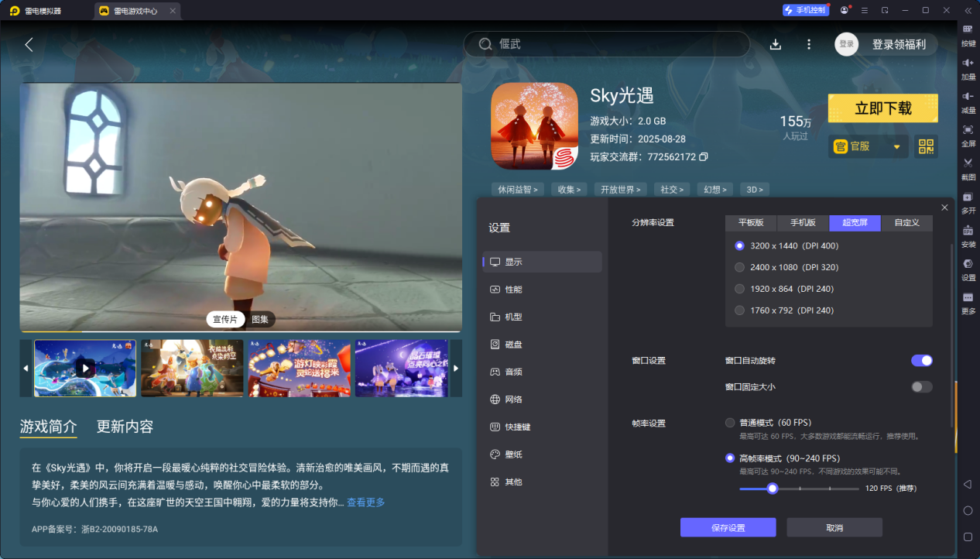Collapse the right sidebar with the double-arrow icon
This screenshot has height=559, width=980.
[968, 10]
